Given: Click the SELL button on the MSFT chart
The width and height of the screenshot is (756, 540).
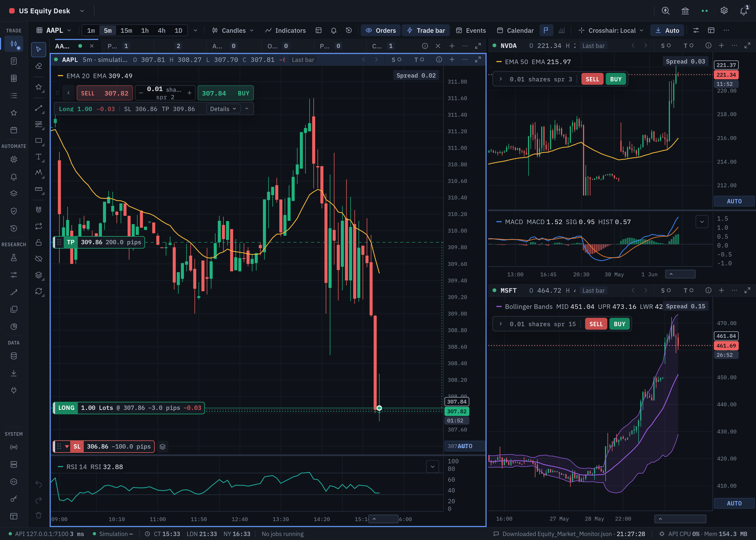Looking at the screenshot, I should [596, 324].
